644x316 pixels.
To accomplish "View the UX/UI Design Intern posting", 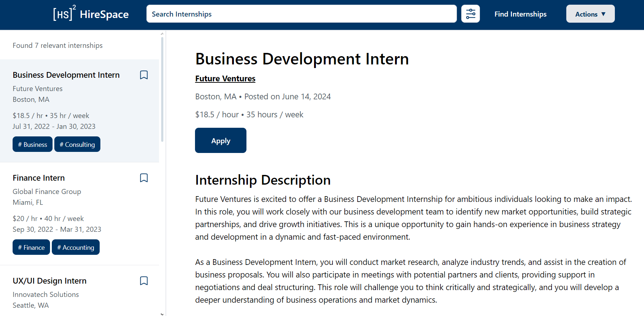I will coord(49,281).
